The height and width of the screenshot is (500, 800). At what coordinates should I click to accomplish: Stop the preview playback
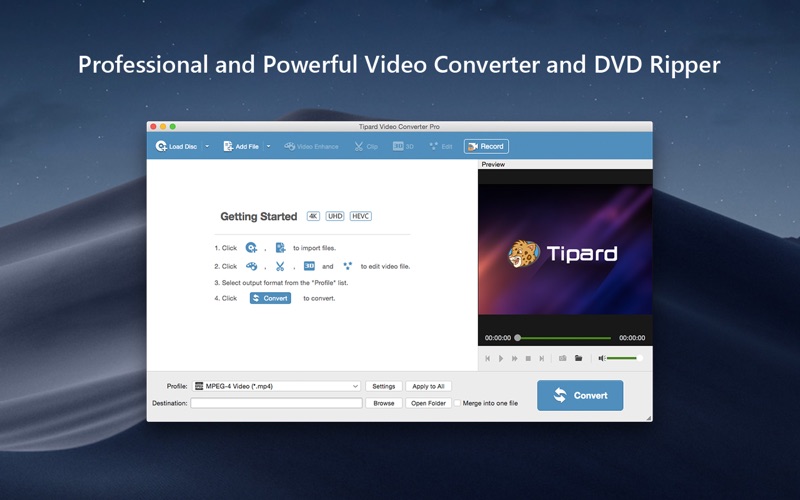(x=528, y=359)
